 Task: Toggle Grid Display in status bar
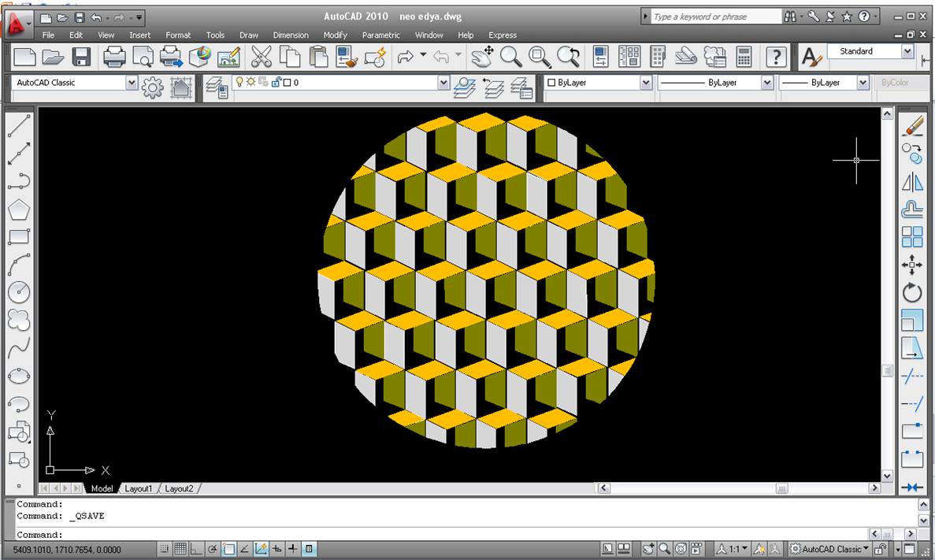point(180,549)
